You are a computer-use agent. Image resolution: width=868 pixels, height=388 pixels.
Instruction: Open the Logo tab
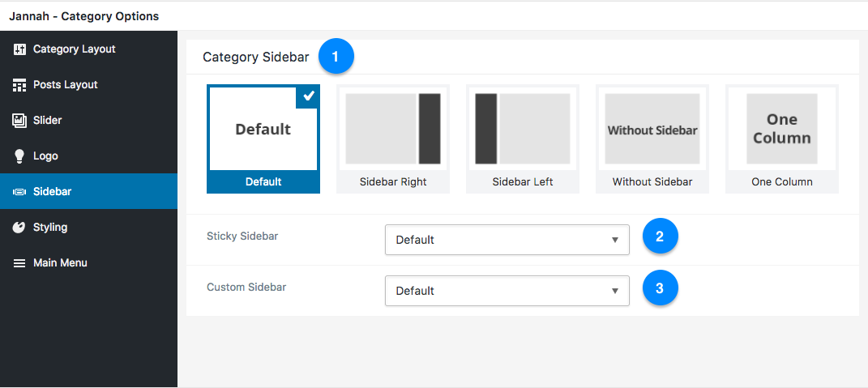pos(88,156)
